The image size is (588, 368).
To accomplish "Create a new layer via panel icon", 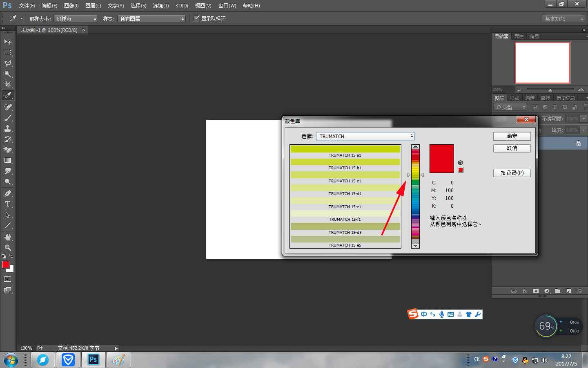I will pos(568,291).
